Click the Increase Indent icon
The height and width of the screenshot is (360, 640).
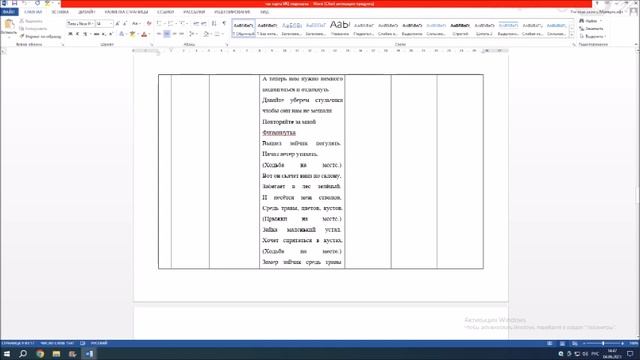click(x=204, y=24)
